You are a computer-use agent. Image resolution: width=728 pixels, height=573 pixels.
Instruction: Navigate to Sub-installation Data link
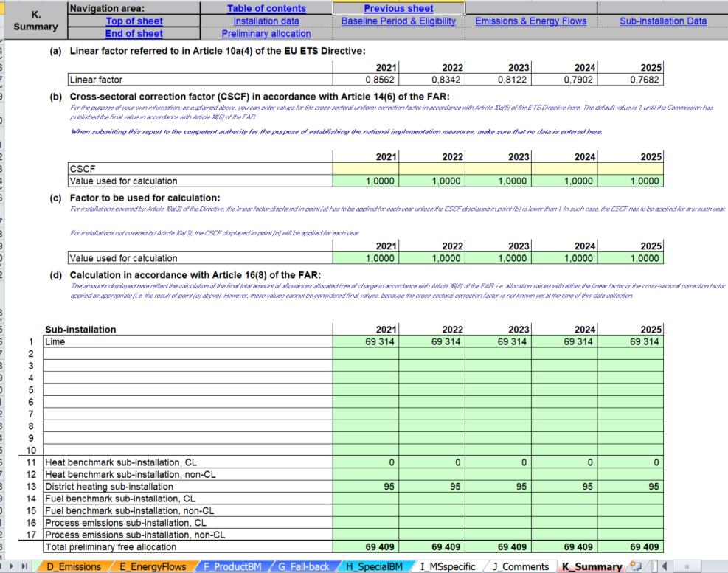click(x=663, y=21)
